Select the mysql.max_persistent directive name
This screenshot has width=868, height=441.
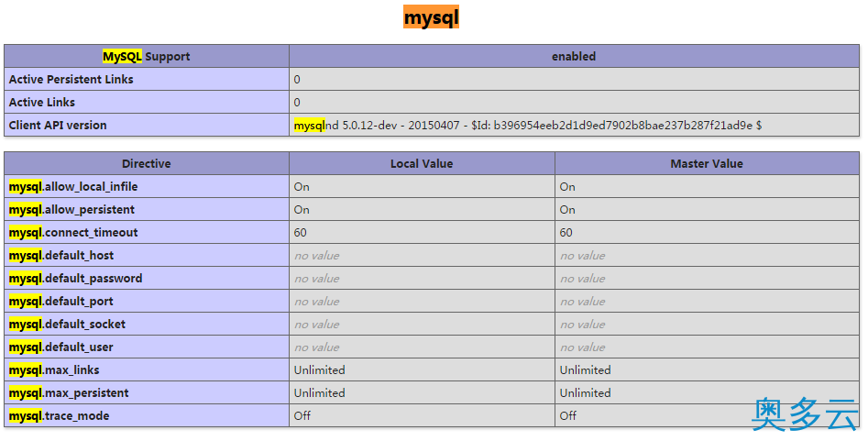click(69, 392)
